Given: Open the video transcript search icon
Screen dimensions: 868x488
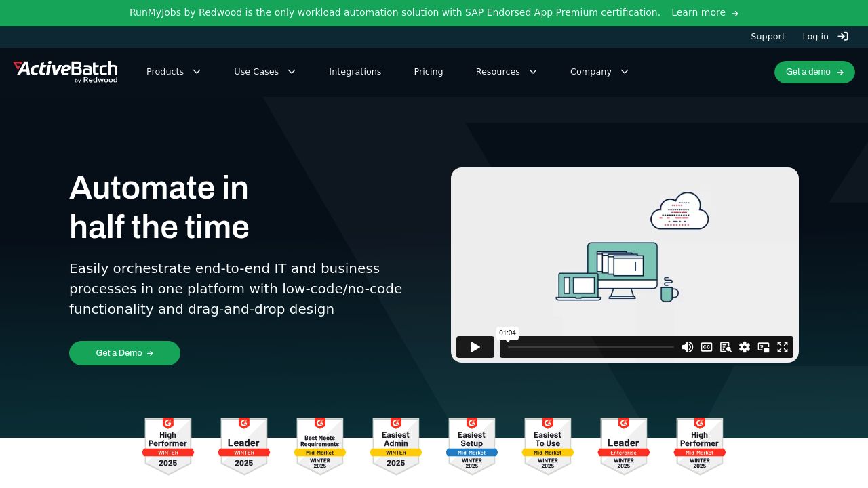Looking at the screenshot, I should pyautogui.click(x=726, y=347).
